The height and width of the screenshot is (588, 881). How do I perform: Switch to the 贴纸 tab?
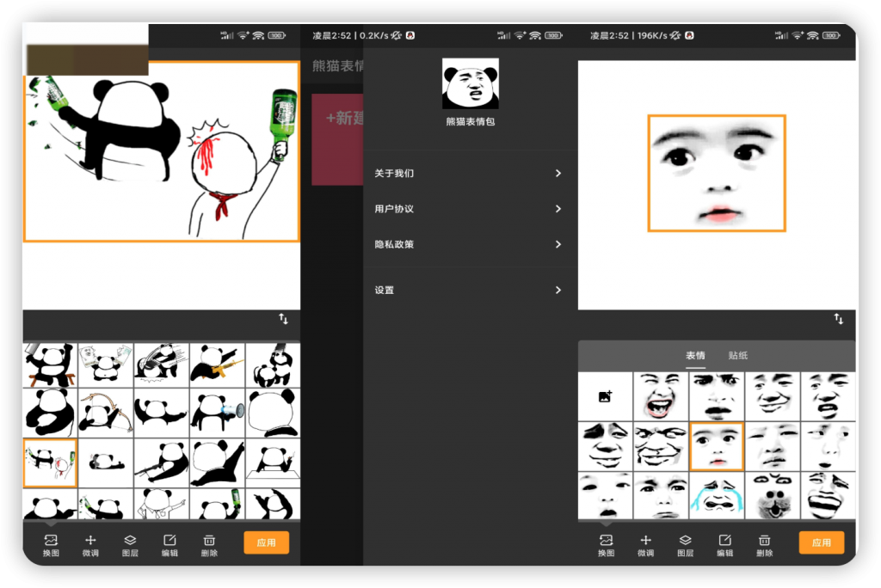(737, 356)
